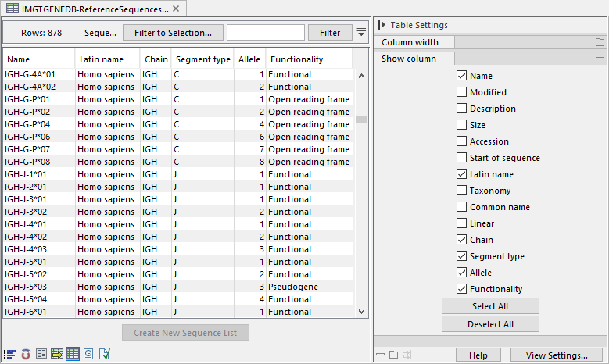Uncheck the Latin name column checkbox
Viewport: 609px width, 364px height.
pos(461,174)
